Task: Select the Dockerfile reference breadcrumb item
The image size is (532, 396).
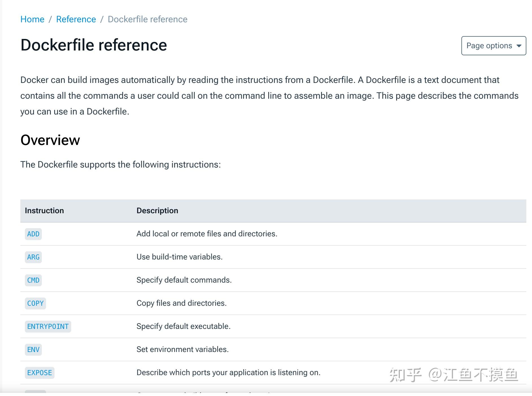Action: pos(147,19)
